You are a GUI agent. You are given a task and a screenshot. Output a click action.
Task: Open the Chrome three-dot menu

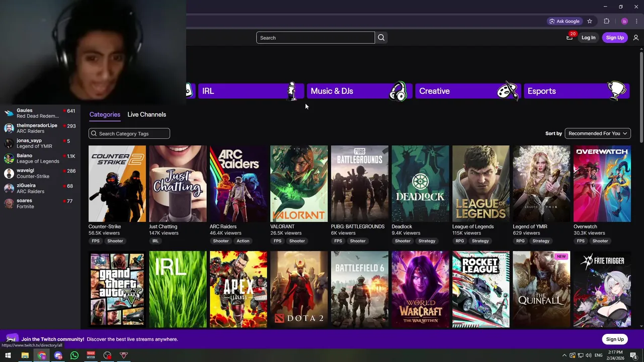click(x=636, y=21)
